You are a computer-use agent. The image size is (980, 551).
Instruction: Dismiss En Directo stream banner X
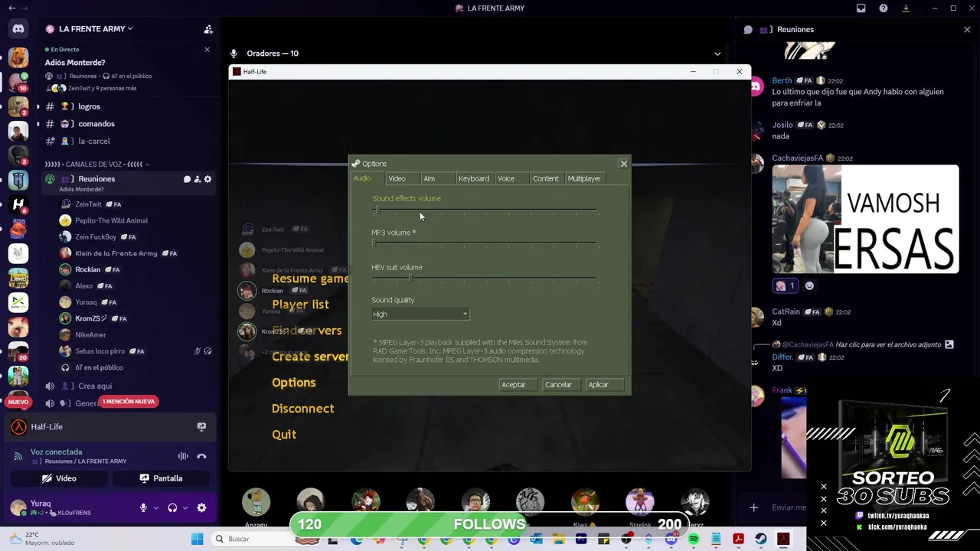(x=207, y=50)
